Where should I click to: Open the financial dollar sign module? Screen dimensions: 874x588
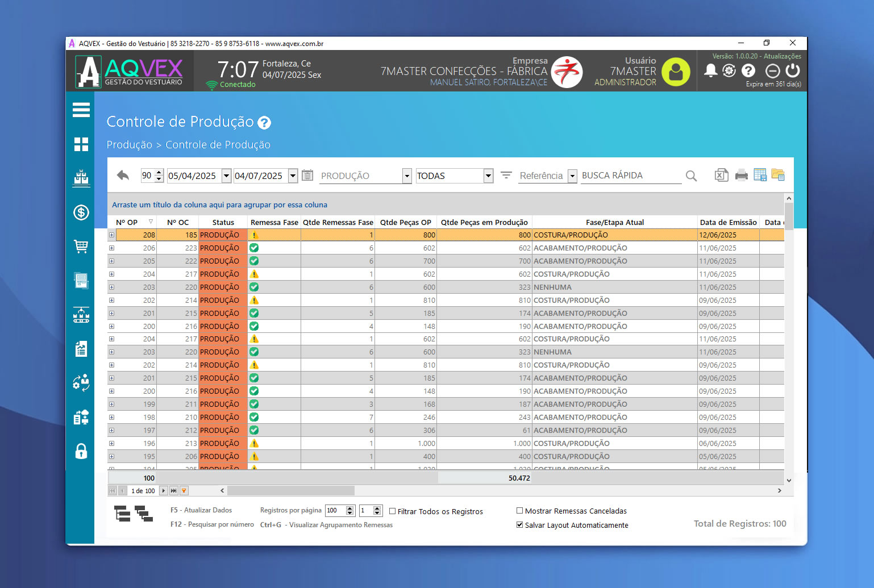pos(81,212)
